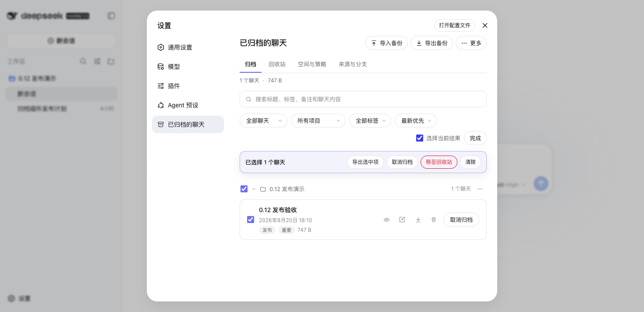This screenshot has height=312, width=644.
Task: Open the 更多 menu button
Action: pyautogui.click(x=471, y=43)
